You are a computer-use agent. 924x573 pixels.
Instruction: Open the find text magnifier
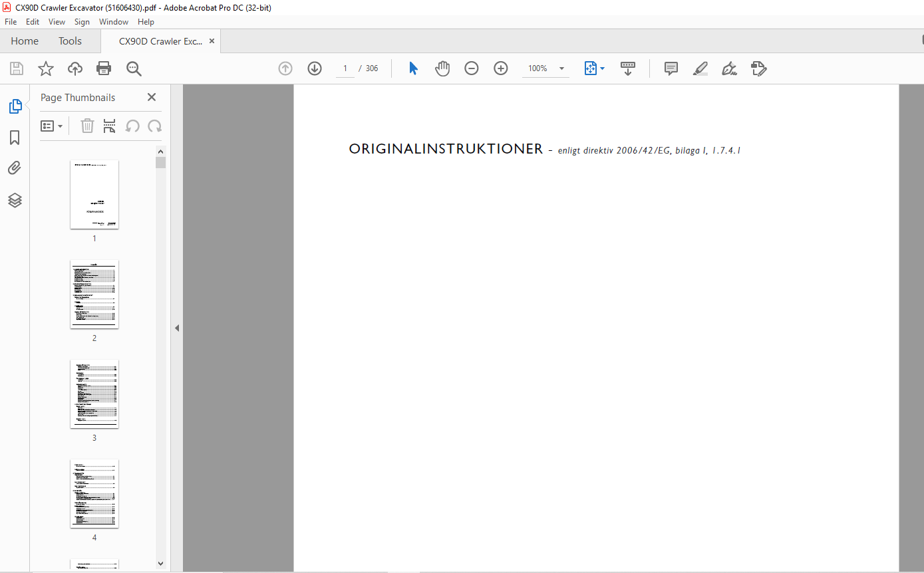(x=134, y=68)
